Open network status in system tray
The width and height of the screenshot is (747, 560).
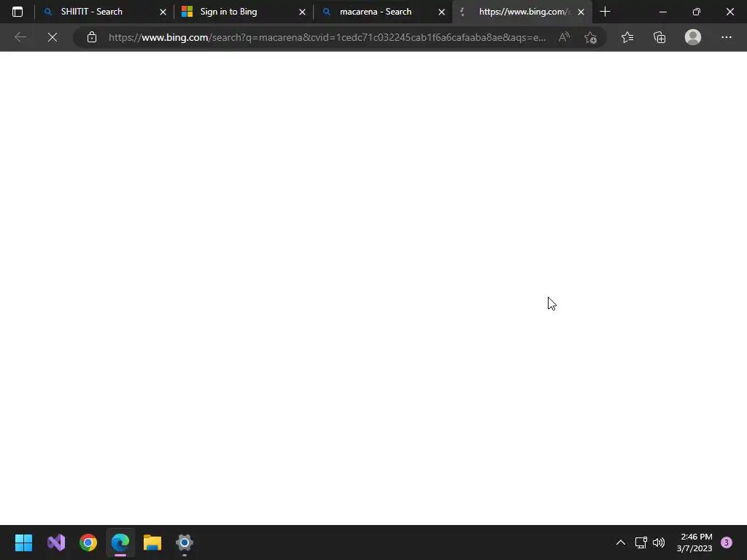pyautogui.click(x=640, y=542)
